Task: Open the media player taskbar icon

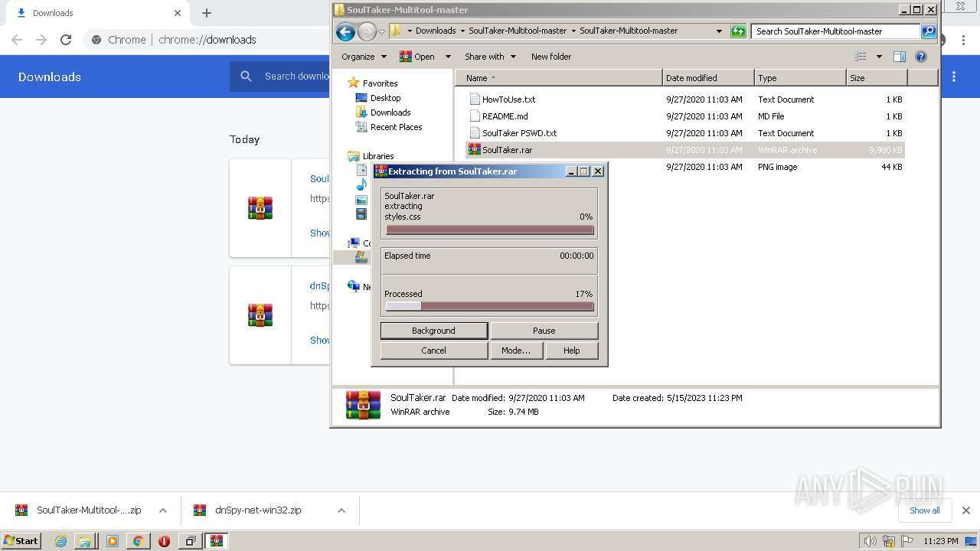Action: [x=113, y=541]
